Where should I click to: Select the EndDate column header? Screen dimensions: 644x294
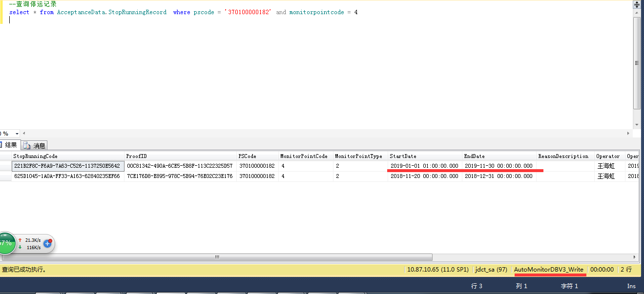tap(499, 156)
